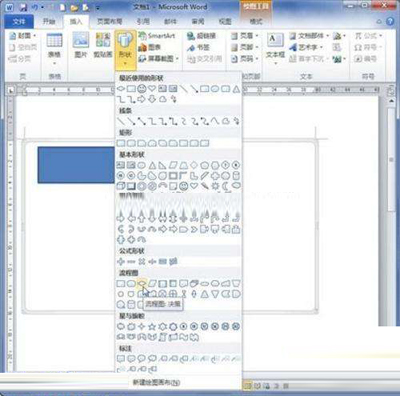
Task: Expand the 封面 cover page dropdown
Action: click(22, 35)
